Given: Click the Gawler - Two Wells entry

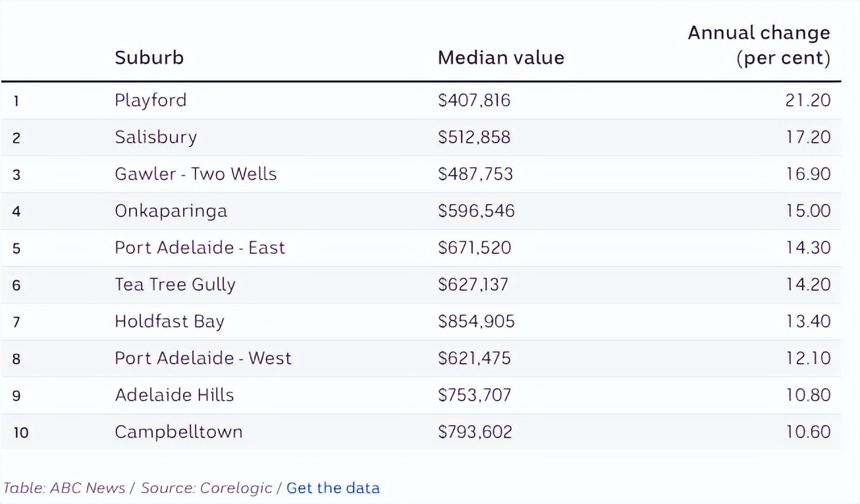Looking at the screenshot, I should (x=196, y=174).
